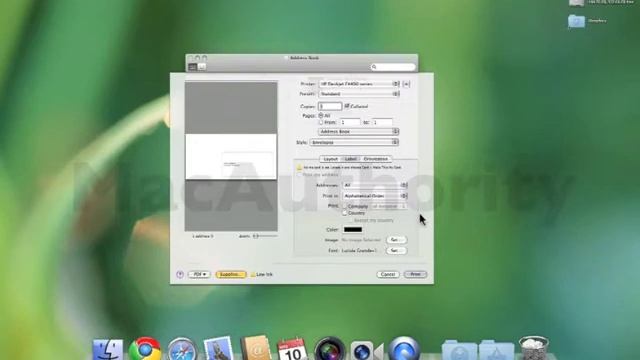Click the help question mark button
This screenshot has width=640, height=360.
180,274
